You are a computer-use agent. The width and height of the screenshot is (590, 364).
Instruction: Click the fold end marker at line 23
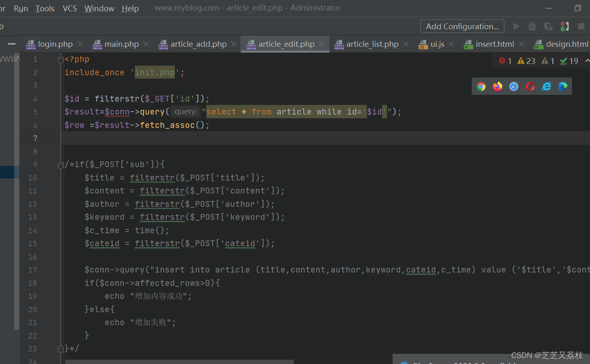(x=61, y=349)
